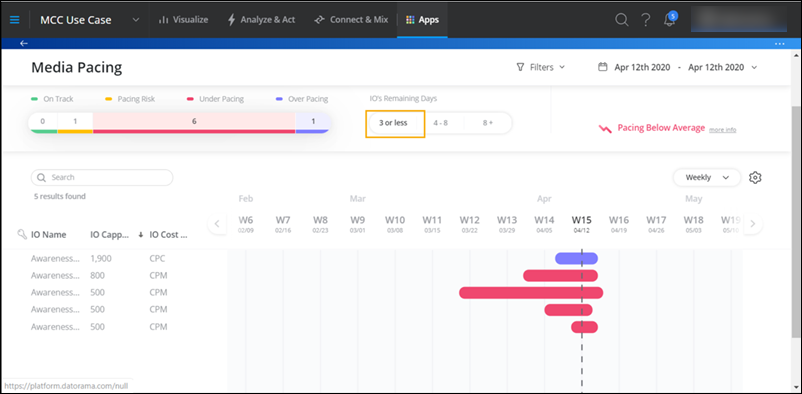The image size is (802, 394).
Task: Open timeline settings gear icon
Action: [x=755, y=178]
